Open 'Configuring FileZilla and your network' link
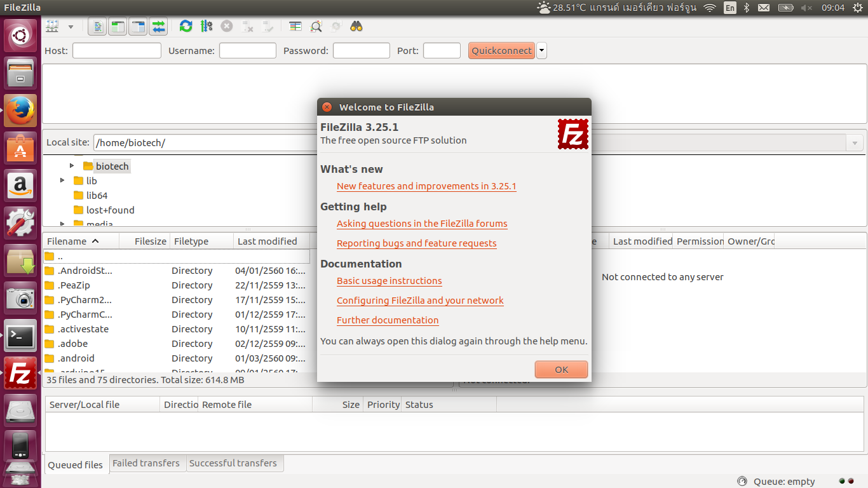 (420, 301)
